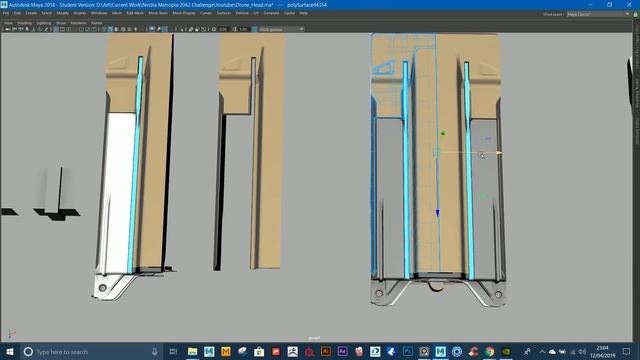This screenshot has width=640, height=360.
Task: Open the Edit menu in the main menu bar
Action: 17,13
